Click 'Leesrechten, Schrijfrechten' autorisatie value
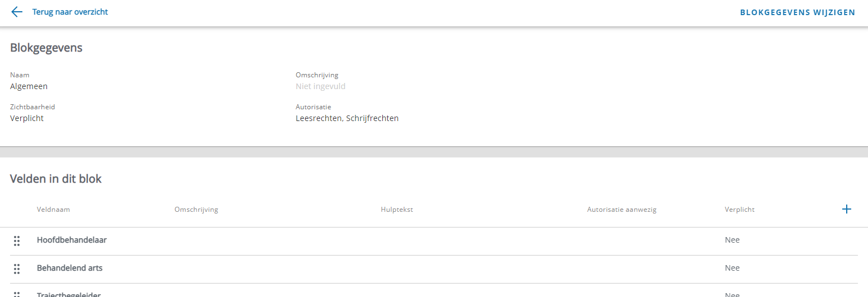This screenshot has height=297, width=868. click(x=347, y=118)
